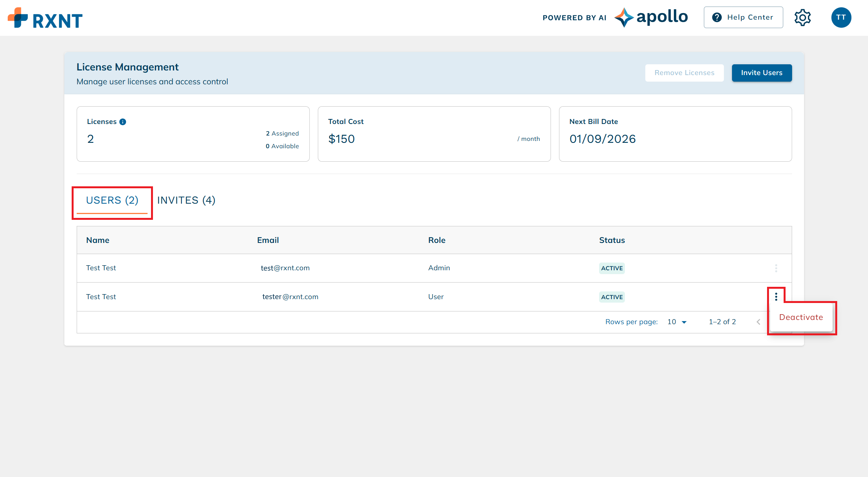Image resolution: width=868 pixels, height=477 pixels.
Task: Select Deactivate for the User account
Action: point(801,317)
